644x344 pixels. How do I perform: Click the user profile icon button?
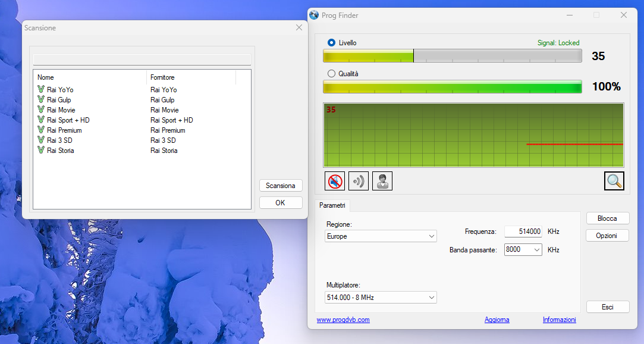click(382, 181)
